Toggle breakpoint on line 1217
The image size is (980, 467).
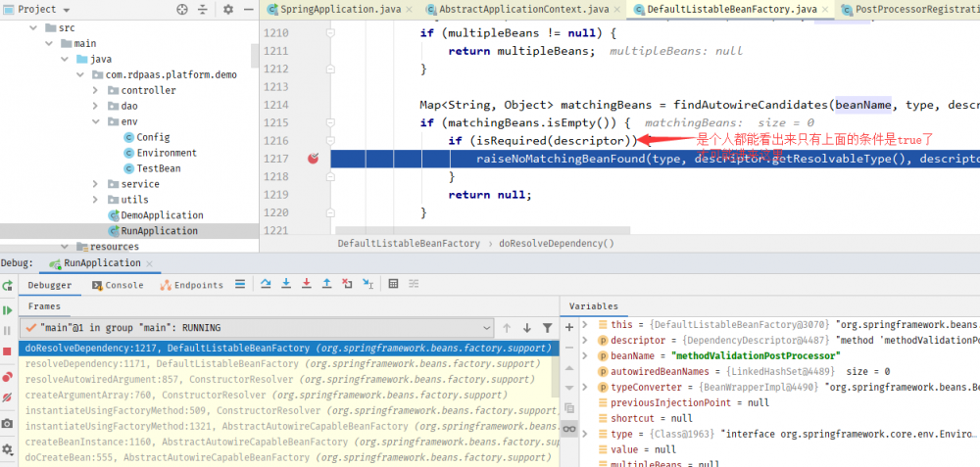click(x=314, y=159)
